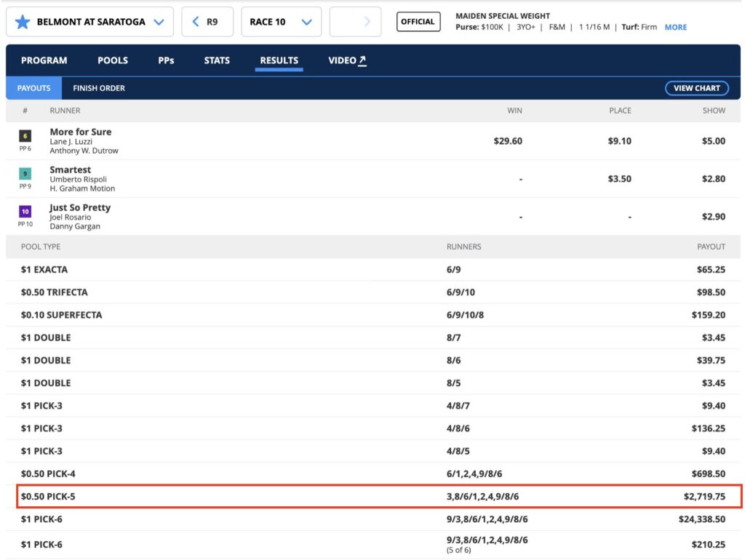The width and height of the screenshot is (745, 560).
Task: Click the $159.20 superfecta payout
Action: (709, 315)
